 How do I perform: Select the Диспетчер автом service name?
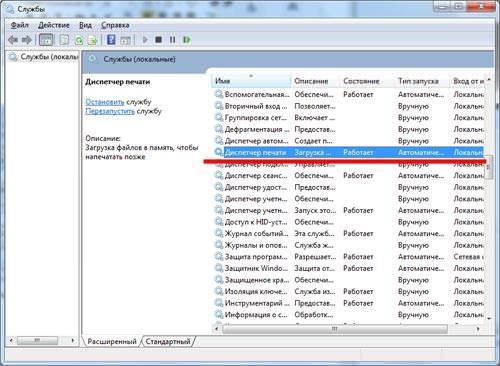pyautogui.click(x=256, y=141)
